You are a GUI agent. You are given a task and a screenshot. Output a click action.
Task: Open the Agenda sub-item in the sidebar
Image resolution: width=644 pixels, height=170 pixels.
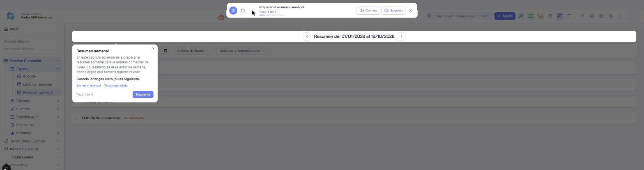pos(29,77)
